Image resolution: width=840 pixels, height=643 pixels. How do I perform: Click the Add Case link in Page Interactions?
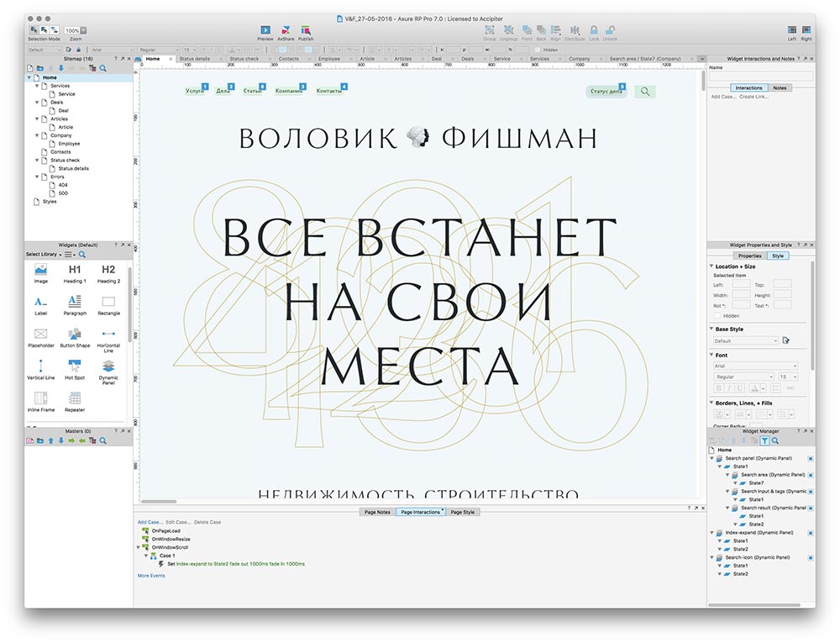150,522
